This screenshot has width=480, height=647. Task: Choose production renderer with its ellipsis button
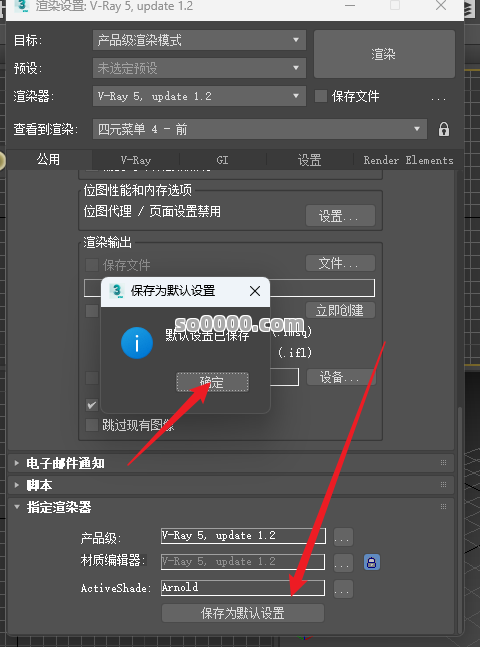tap(343, 537)
